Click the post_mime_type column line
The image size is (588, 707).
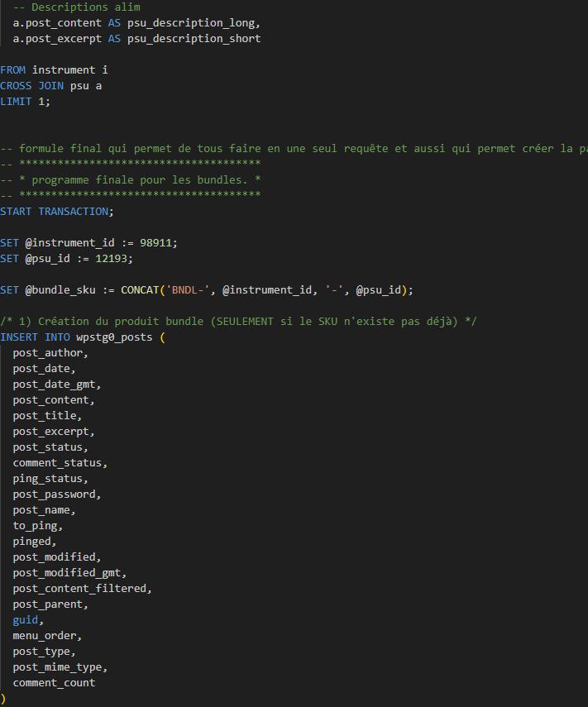pos(60,667)
